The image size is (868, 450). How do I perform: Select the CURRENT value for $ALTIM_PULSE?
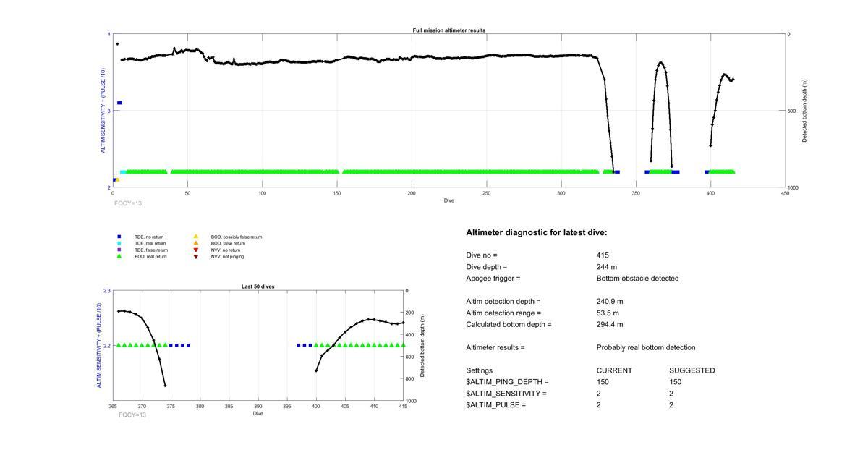(599, 405)
